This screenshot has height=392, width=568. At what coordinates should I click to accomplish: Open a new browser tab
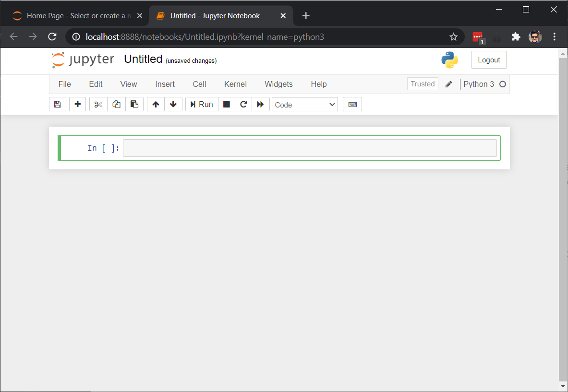[x=306, y=15]
